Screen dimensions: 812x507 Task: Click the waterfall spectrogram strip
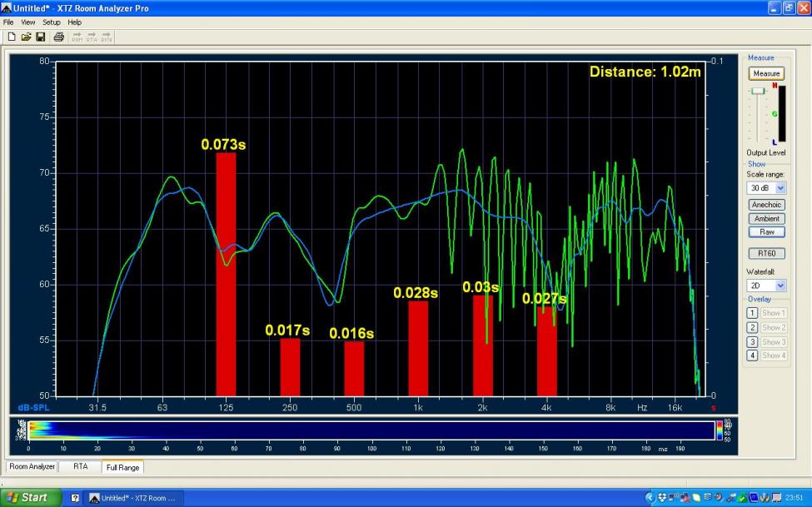371,431
